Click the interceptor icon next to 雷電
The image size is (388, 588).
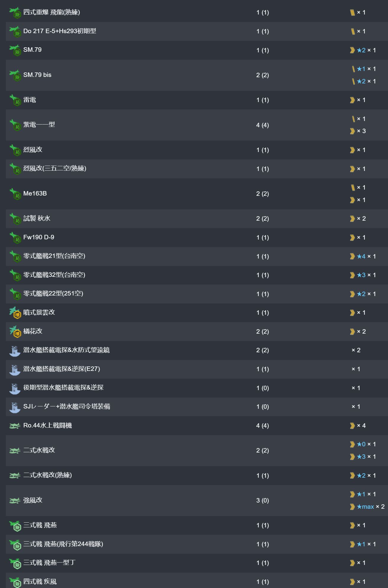[15, 100]
